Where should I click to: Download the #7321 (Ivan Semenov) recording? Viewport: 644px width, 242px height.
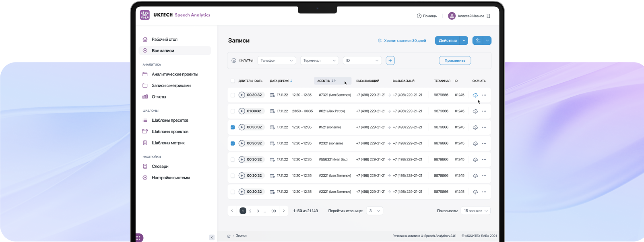click(x=475, y=95)
